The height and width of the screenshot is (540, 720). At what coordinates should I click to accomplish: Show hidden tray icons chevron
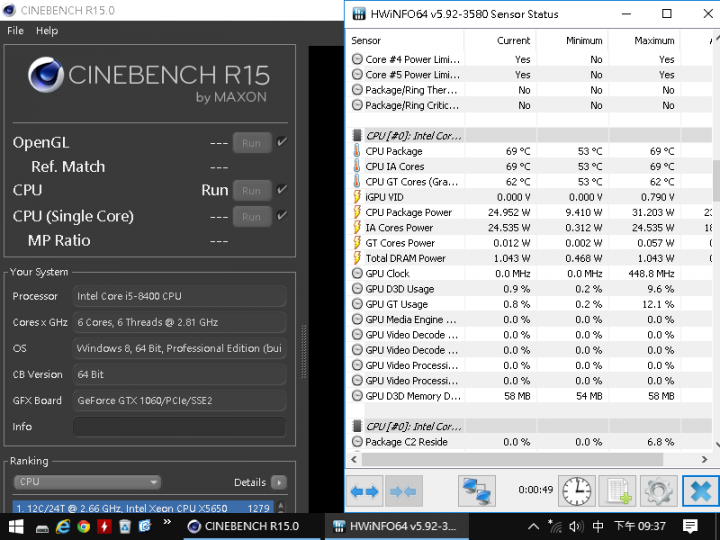[x=533, y=526]
